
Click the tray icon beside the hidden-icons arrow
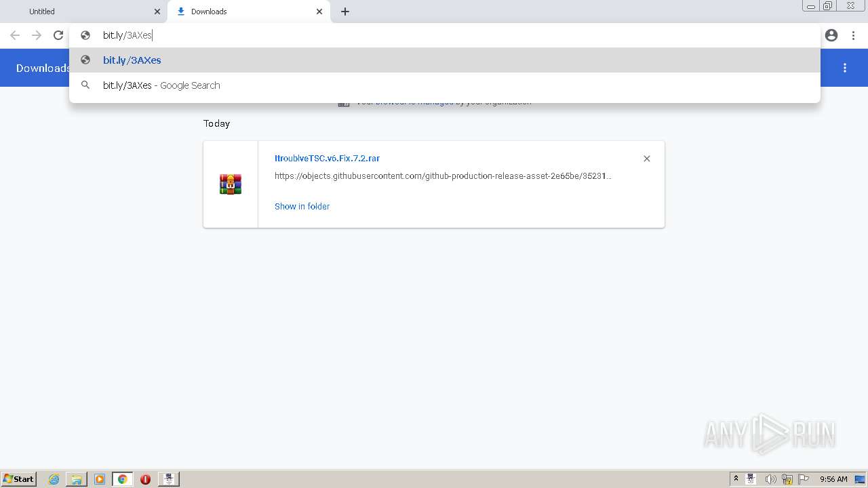[x=751, y=479]
